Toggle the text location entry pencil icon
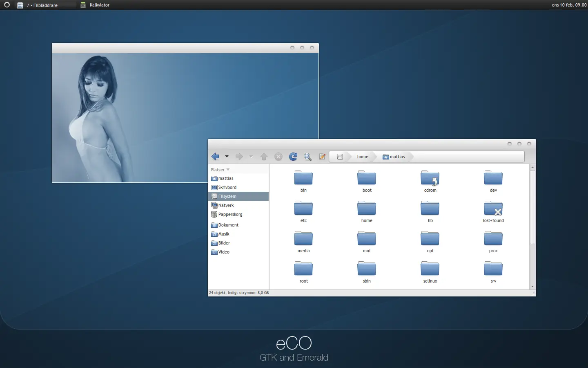The image size is (588, 368). coord(322,157)
